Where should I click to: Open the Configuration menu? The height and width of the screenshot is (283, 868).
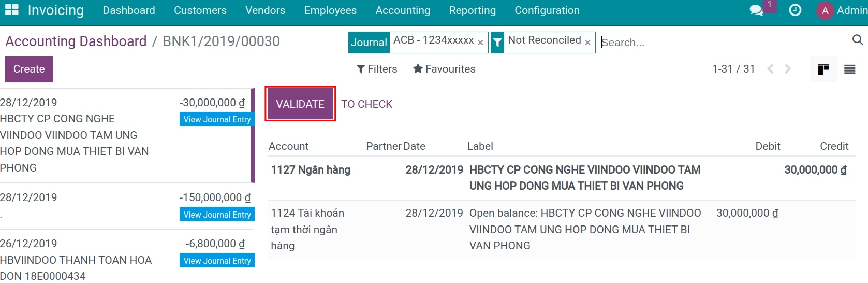[547, 10]
